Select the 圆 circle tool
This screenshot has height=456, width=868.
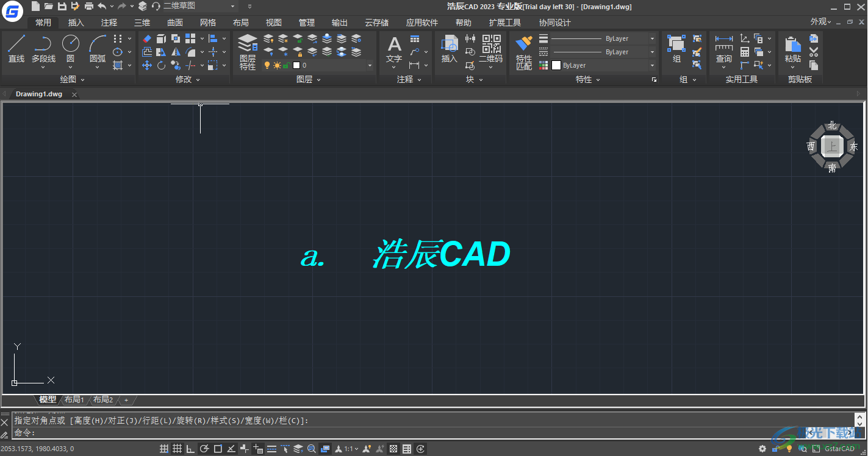(x=71, y=48)
